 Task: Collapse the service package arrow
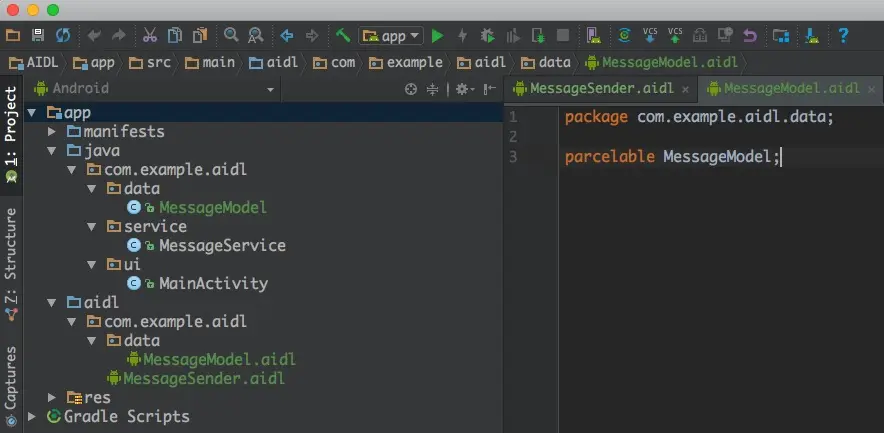coord(92,227)
